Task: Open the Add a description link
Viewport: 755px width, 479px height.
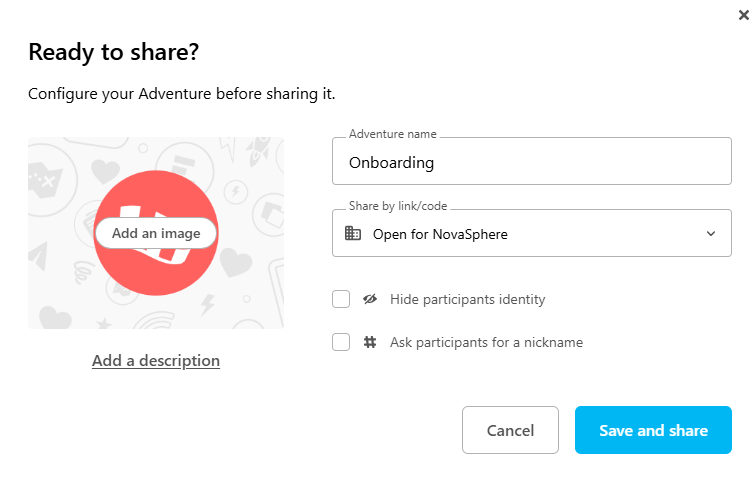Action: coord(156,360)
